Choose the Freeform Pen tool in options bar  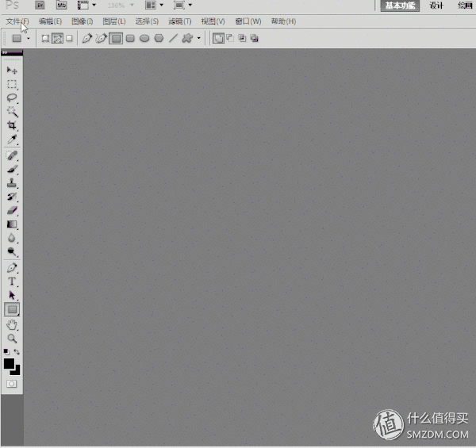point(101,38)
